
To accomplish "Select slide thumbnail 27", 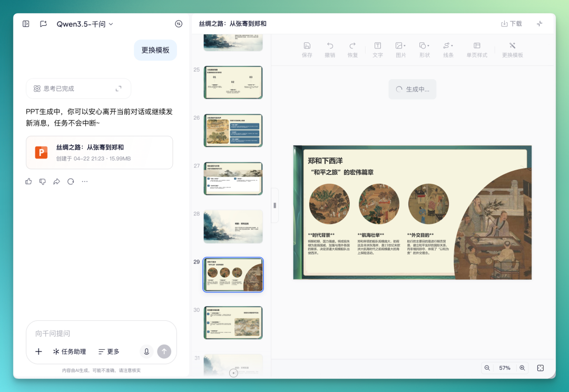I will 233,179.
